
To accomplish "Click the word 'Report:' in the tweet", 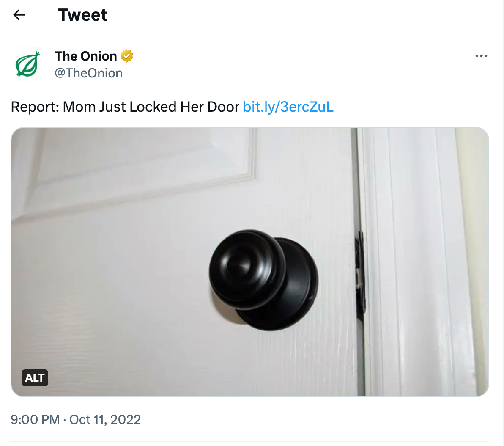I will click(x=35, y=107).
